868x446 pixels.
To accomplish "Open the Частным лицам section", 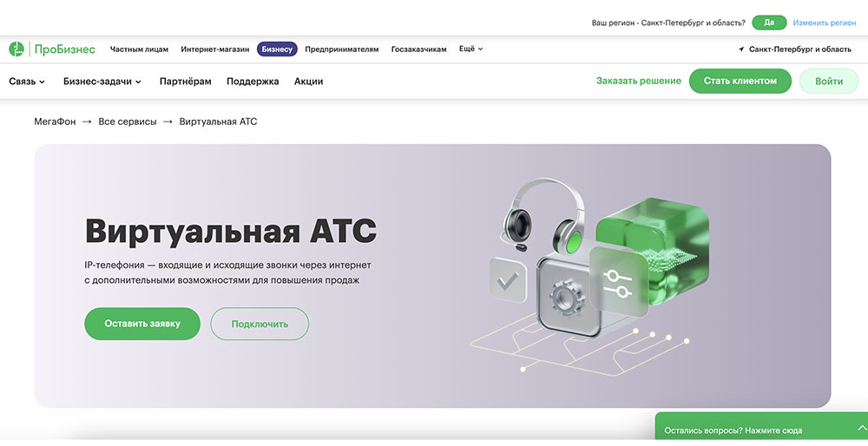I will 139,49.
